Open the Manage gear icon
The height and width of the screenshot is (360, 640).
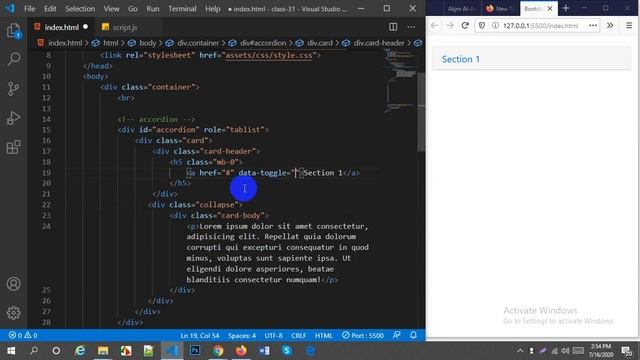pos(13,313)
